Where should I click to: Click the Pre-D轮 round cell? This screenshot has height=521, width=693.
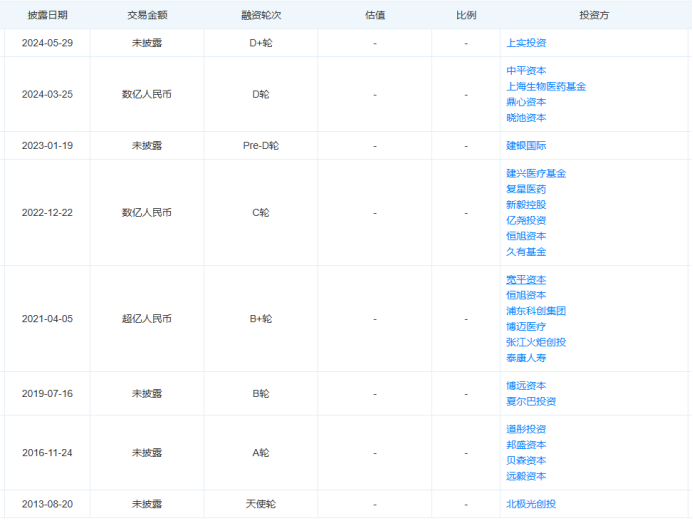[261, 146]
